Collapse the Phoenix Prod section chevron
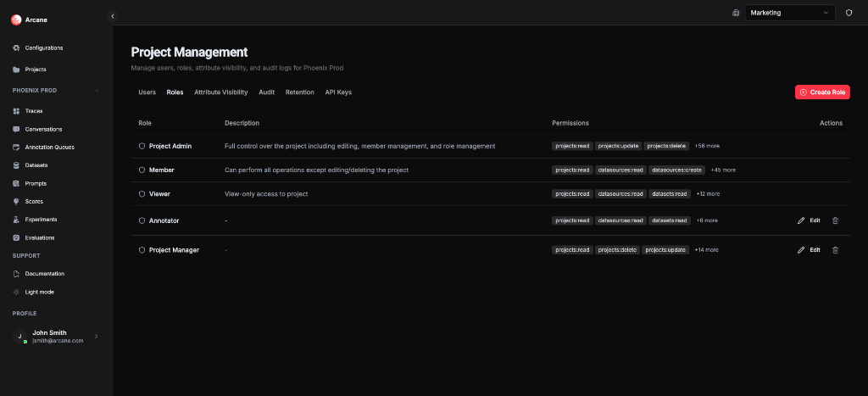 click(x=97, y=91)
